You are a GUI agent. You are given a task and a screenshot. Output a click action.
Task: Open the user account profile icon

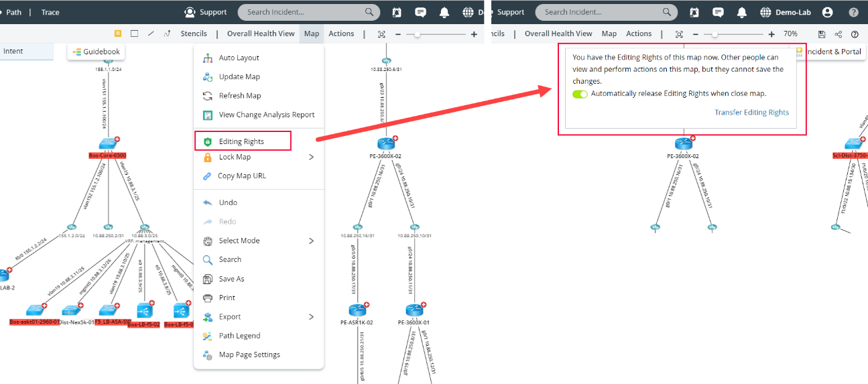[x=827, y=12]
